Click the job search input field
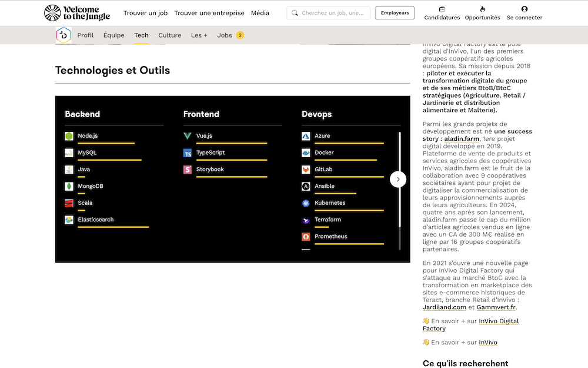The width and height of the screenshot is (588, 368). [334, 13]
